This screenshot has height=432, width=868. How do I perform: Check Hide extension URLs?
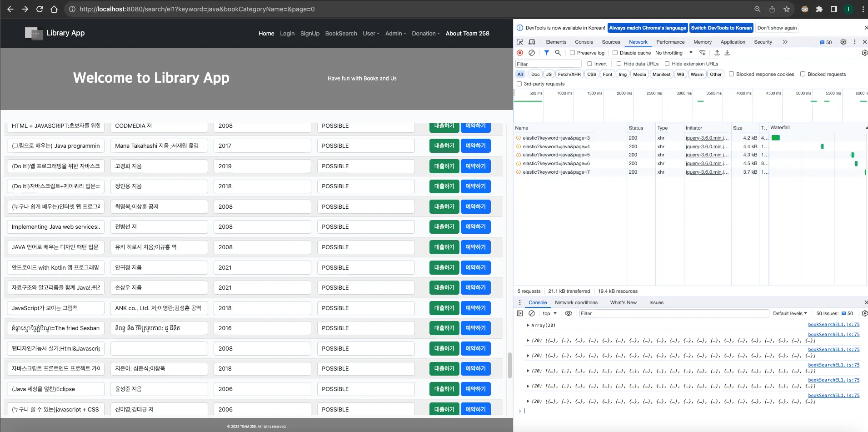(667, 64)
